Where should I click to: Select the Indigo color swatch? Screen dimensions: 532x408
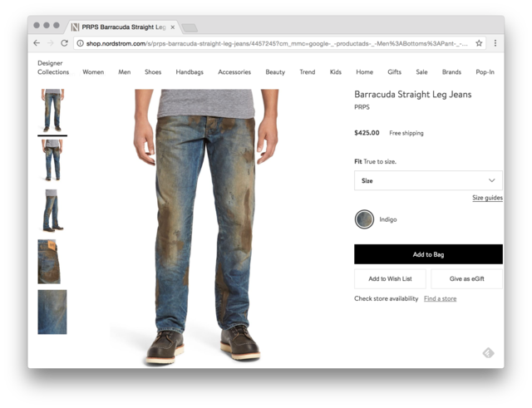[364, 219]
